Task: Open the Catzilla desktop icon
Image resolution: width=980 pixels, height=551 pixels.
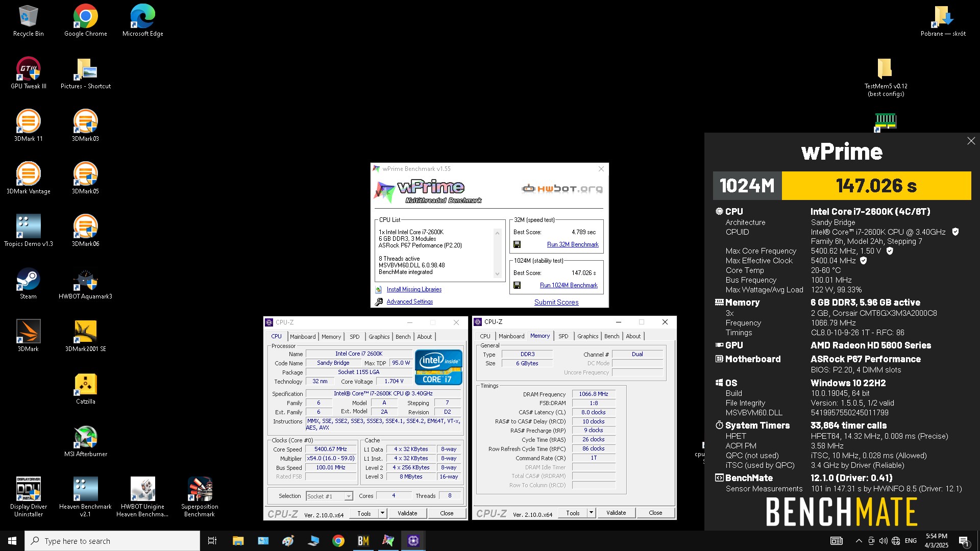Action: 85,388
